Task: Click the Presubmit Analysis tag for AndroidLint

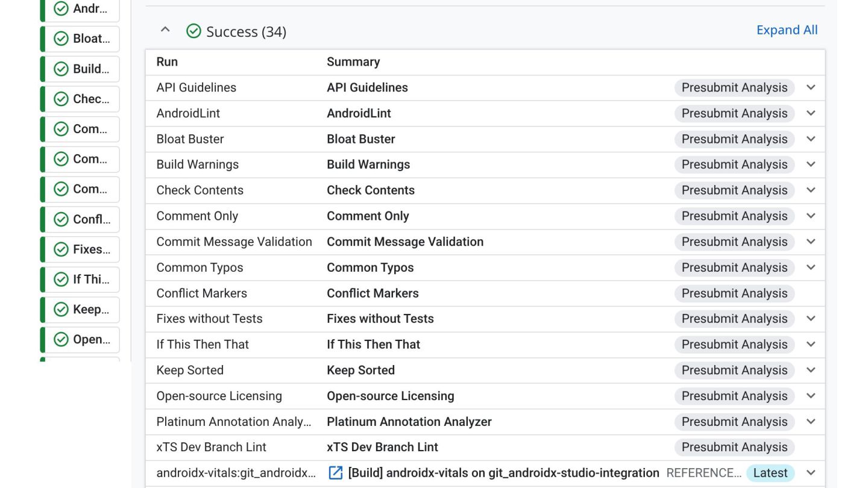Action: (734, 113)
